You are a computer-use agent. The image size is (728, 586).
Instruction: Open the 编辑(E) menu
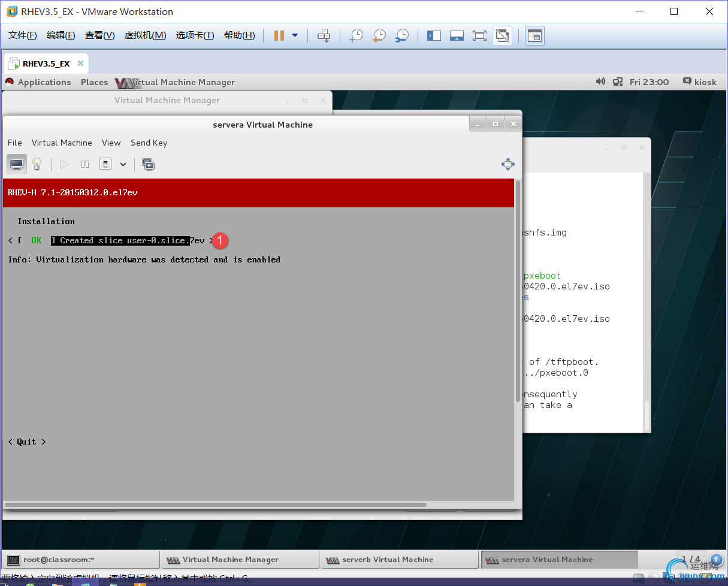tap(61, 35)
